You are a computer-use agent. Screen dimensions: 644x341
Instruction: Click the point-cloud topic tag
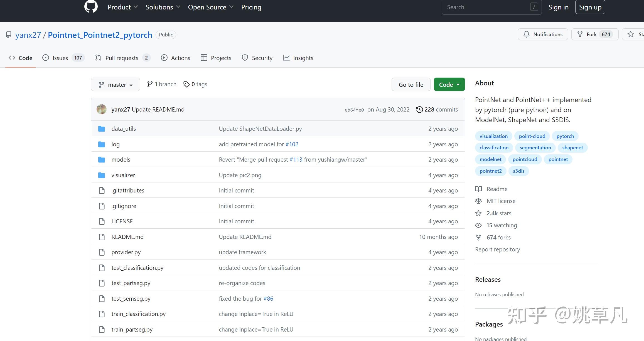click(x=532, y=136)
